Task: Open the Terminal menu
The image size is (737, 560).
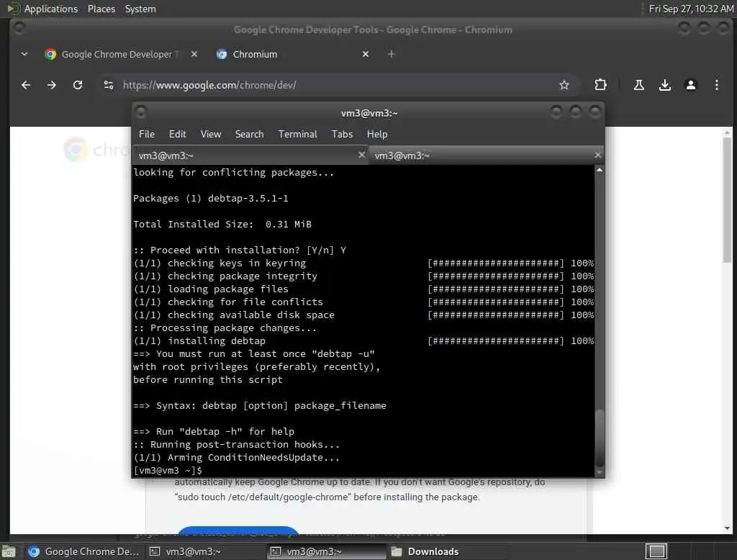Action: 297,134
